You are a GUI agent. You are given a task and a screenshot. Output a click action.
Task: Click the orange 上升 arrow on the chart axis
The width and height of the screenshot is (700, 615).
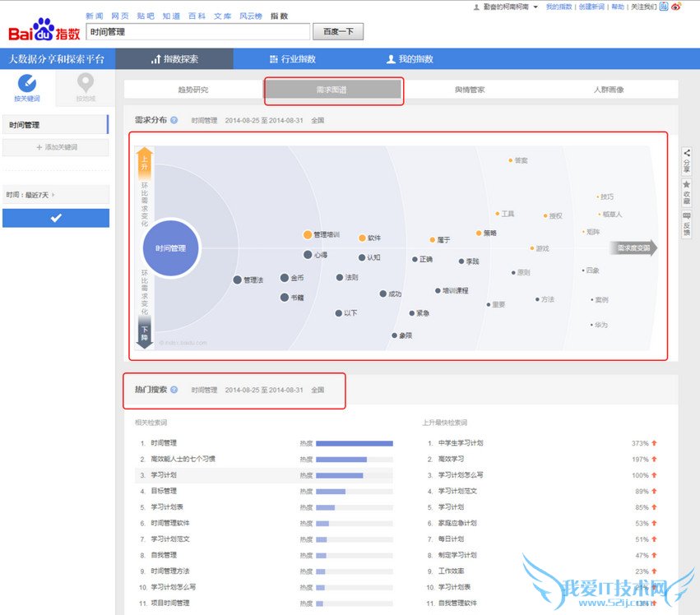point(144,164)
